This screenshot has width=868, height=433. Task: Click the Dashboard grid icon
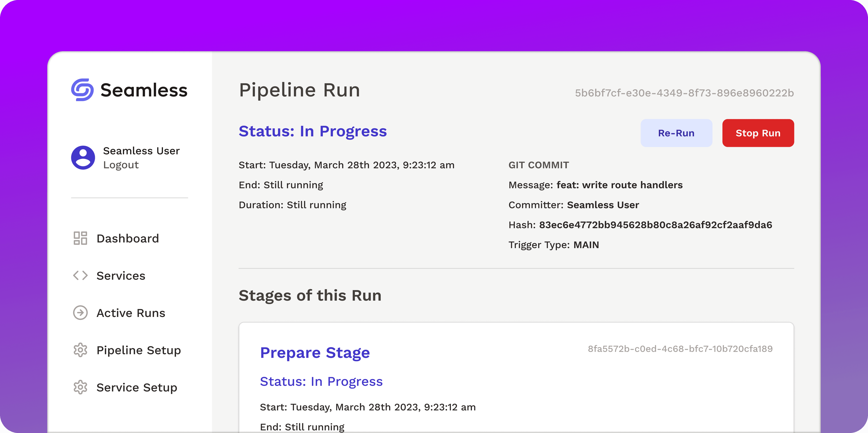(x=80, y=238)
